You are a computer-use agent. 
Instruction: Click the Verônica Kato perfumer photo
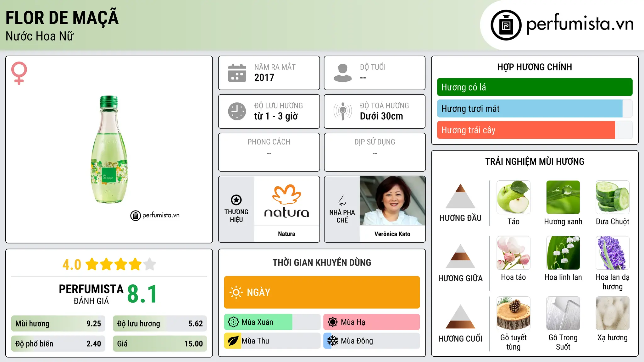click(392, 200)
